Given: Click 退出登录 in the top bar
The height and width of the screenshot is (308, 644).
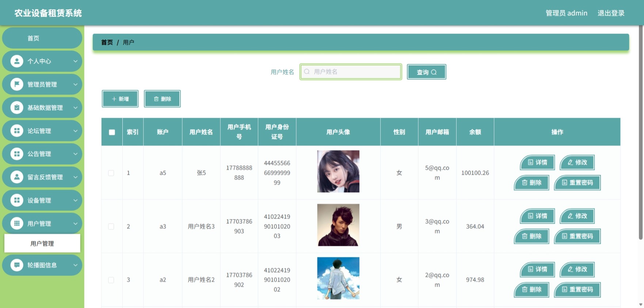Looking at the screenshot, I should tap(611, 13).
